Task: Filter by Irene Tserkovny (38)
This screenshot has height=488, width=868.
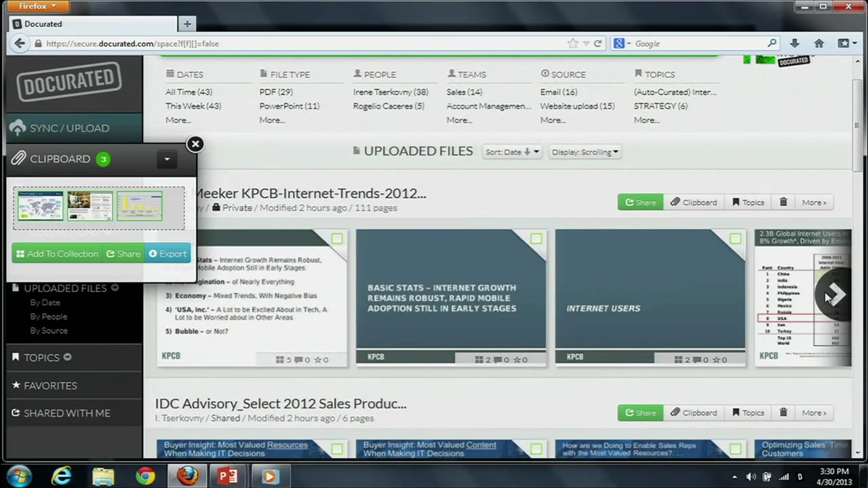Action: (x=391, y=92)
